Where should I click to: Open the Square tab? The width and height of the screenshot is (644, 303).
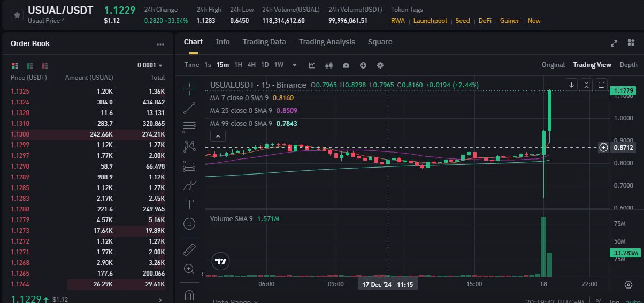[380, 42]
